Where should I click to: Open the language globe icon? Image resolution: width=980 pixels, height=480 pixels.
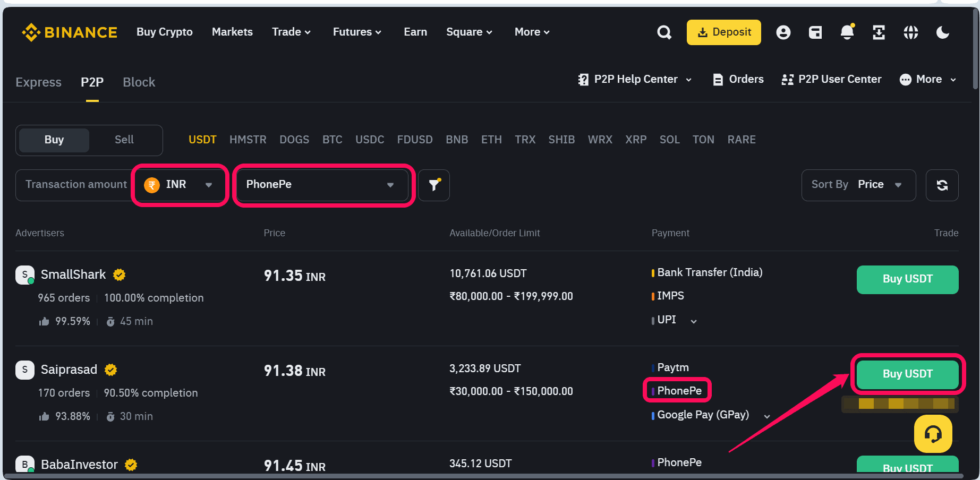click(911, 32)
